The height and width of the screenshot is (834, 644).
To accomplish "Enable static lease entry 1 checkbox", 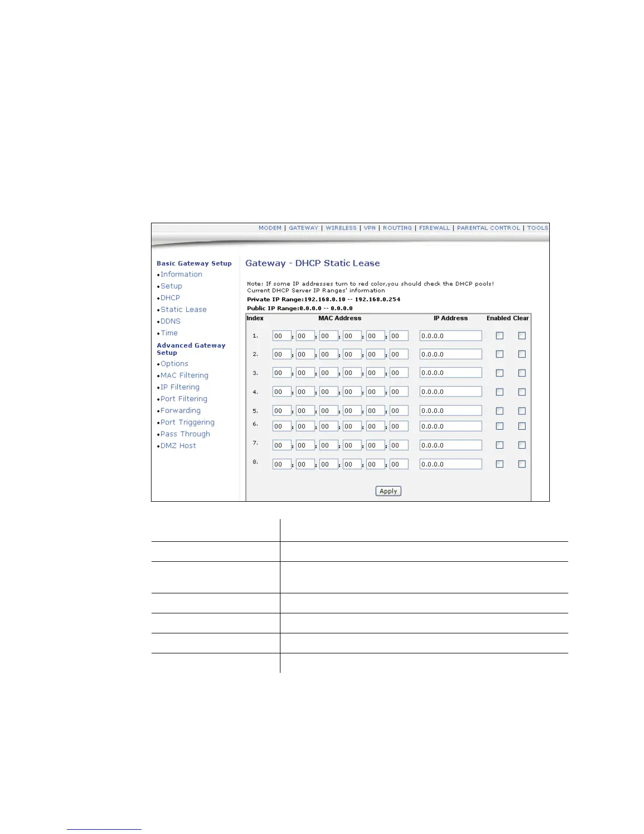I will tap(500, 335).
